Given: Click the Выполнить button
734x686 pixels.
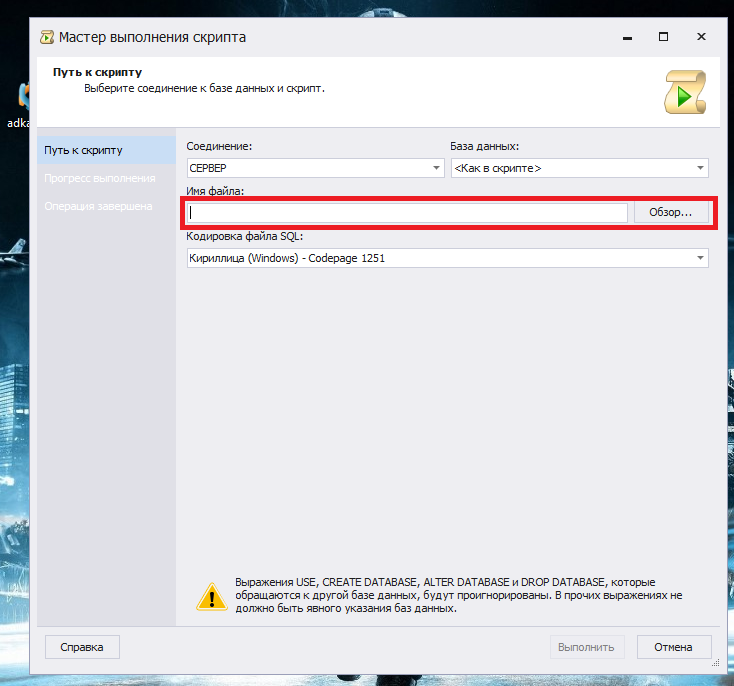Looking at the screenshot, I should tap(586, 647).
